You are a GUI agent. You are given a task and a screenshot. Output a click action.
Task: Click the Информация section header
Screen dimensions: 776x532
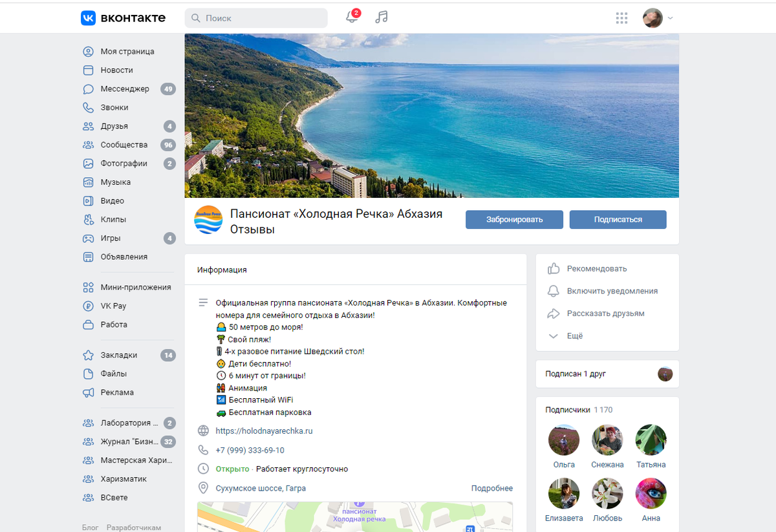click(222, 270)
